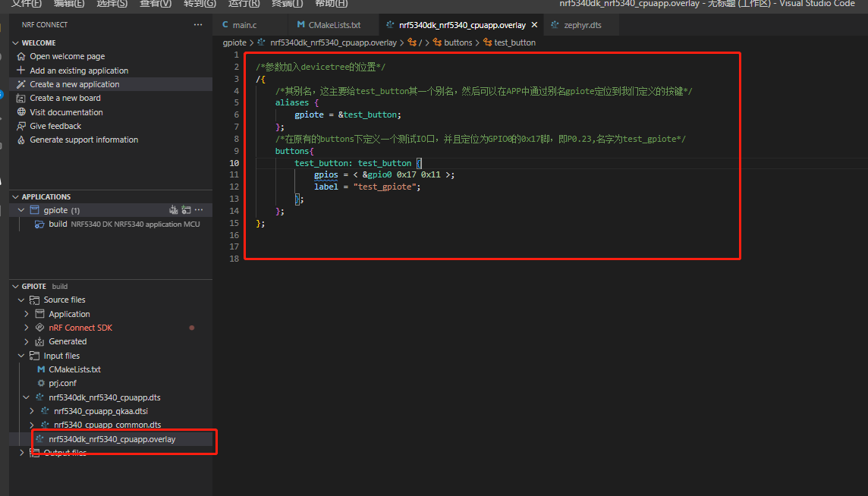The width and height of the screenshot is (868, 496).
Task: Open the 文件(F) menu
Action: pyautogui.click(x=26, y=3)
